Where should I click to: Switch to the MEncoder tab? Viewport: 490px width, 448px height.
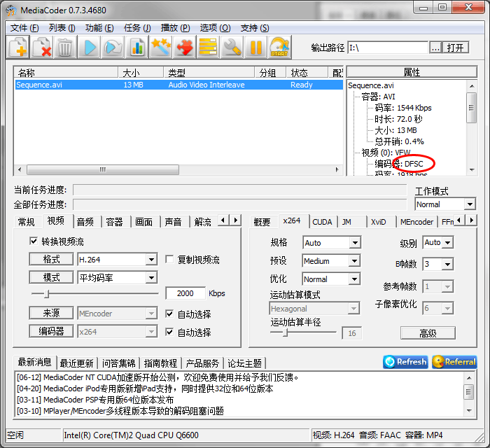point(416,222)
